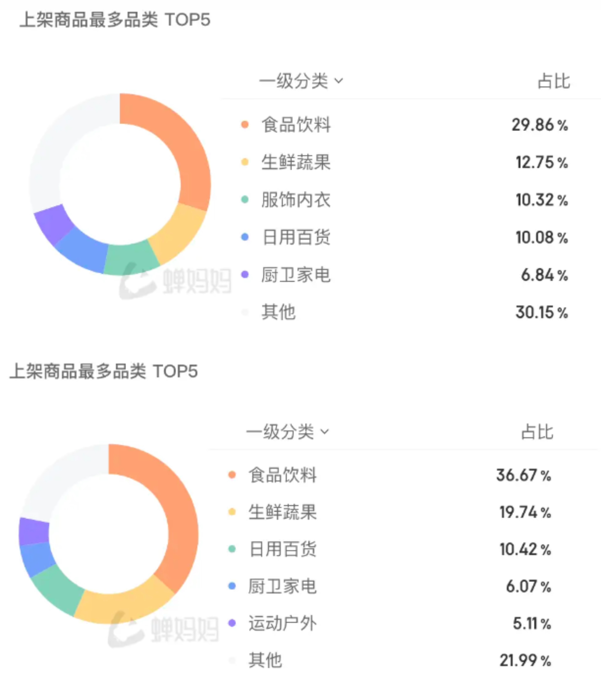
Task: Click the orange dot beside 食品饮料 29.86%
Action: [x=245, y=125]
